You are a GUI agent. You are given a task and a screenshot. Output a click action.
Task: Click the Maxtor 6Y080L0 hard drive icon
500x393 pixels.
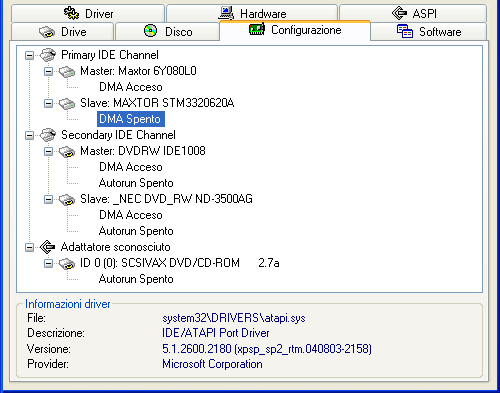[x=67, y=71]
